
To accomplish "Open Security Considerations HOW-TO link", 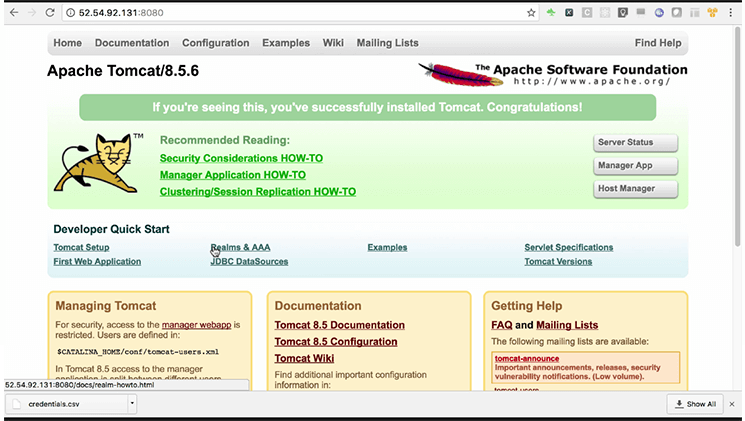I will [x=241, y=158].
